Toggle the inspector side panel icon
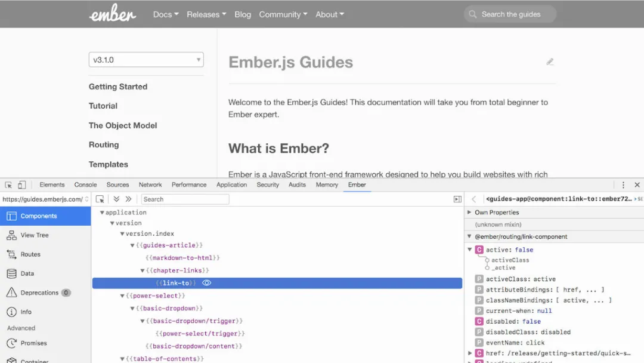 (457, 199)
